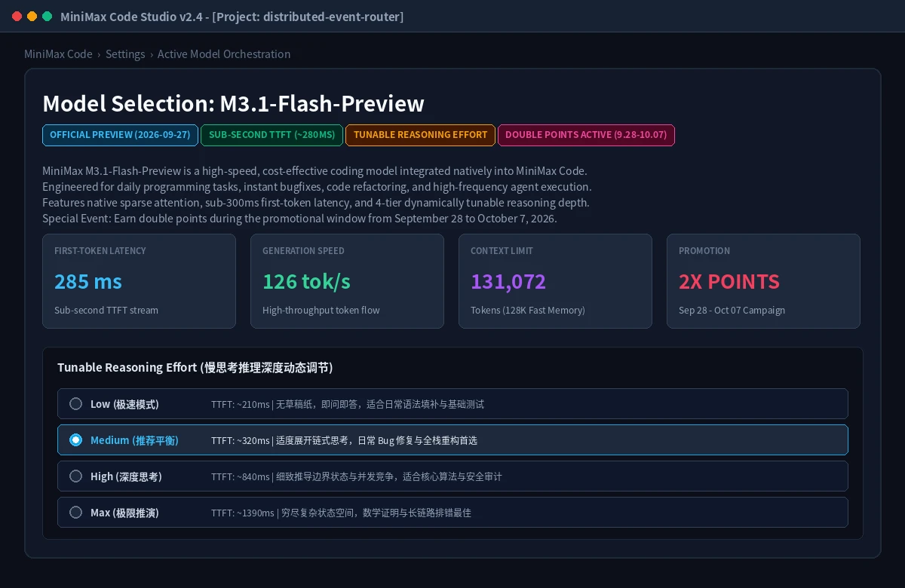Image resolution: width=905 pixels, height=588 pixels.
Task: Select the High reasoning effort radio button
Action: 75,476
